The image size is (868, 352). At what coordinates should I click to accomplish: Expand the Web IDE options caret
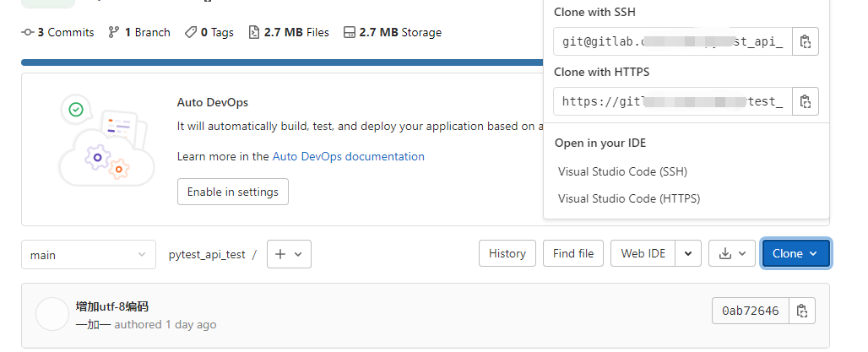point(689,253)
